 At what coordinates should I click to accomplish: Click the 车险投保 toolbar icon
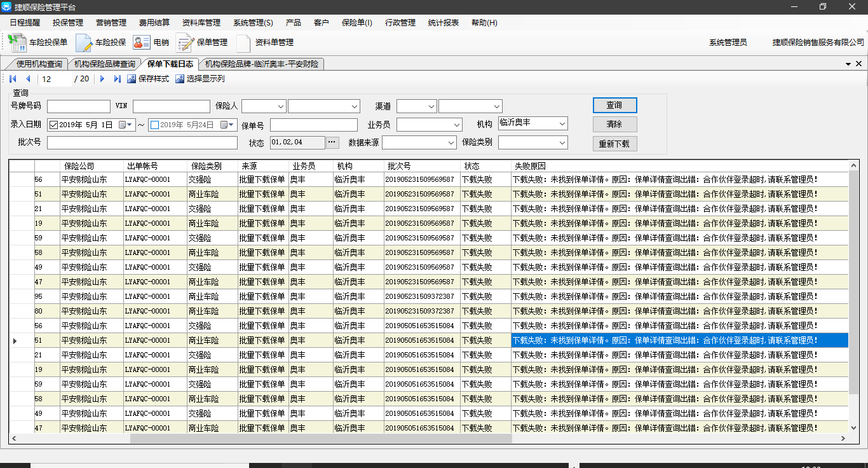click(84, 43)
